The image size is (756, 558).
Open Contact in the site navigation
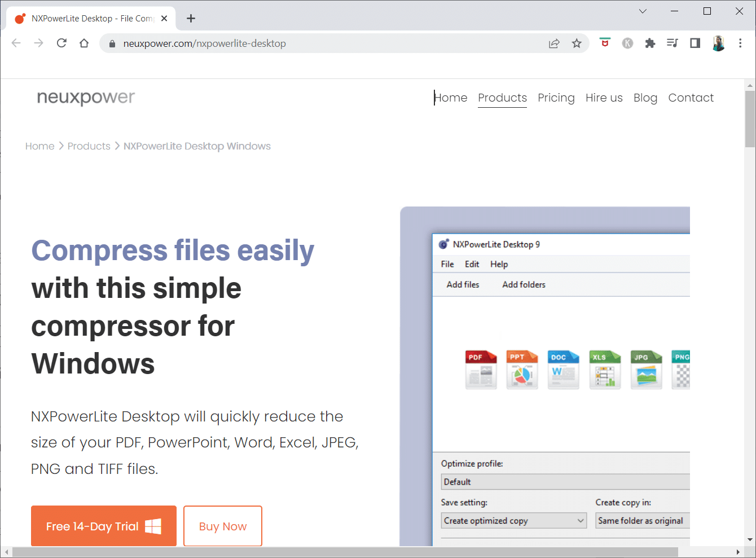click(691, 98)
